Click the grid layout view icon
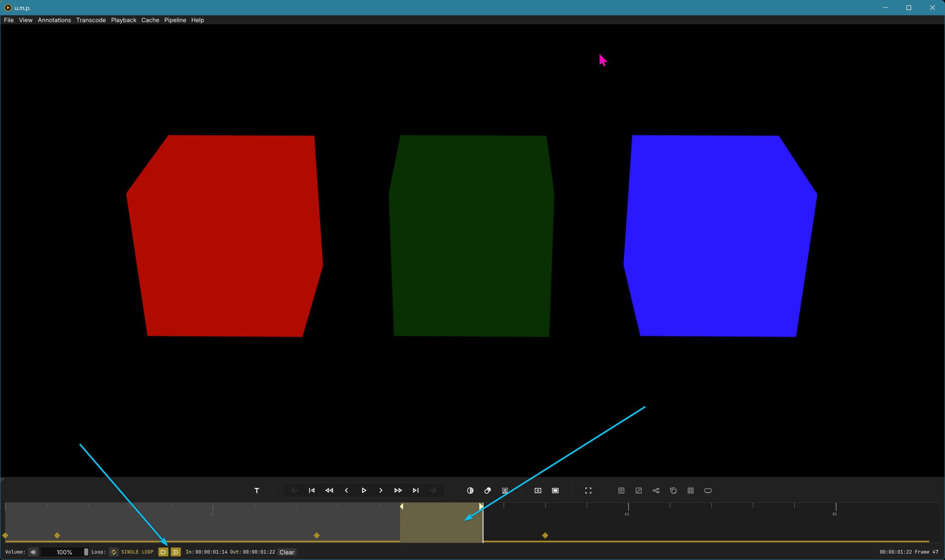Screen dimensions: 945x560 (690, 490)
